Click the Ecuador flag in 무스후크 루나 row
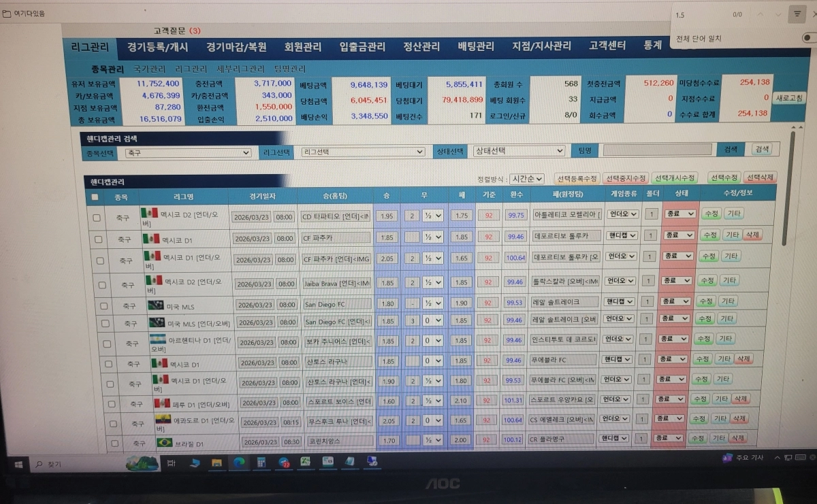This screenshot has height=504, width=817. point(163,420)
